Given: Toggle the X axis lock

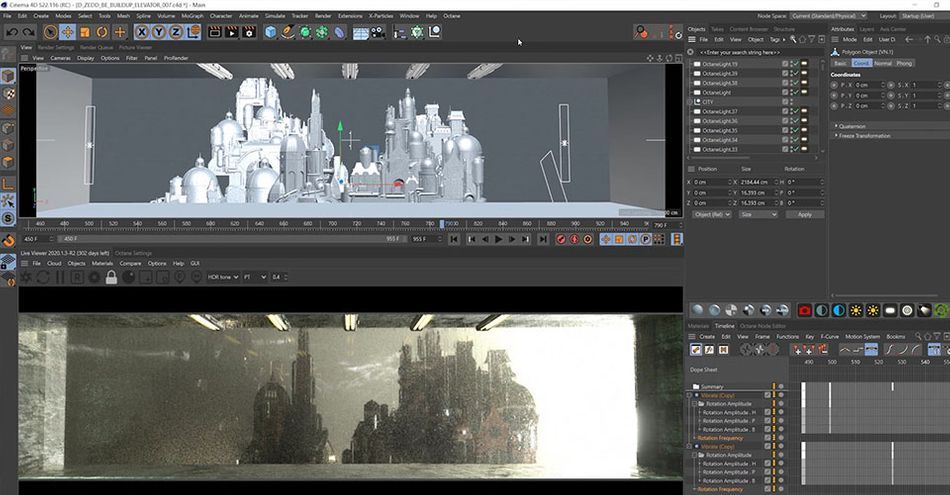Looking at the screenshot, I should tap(142, 32).
